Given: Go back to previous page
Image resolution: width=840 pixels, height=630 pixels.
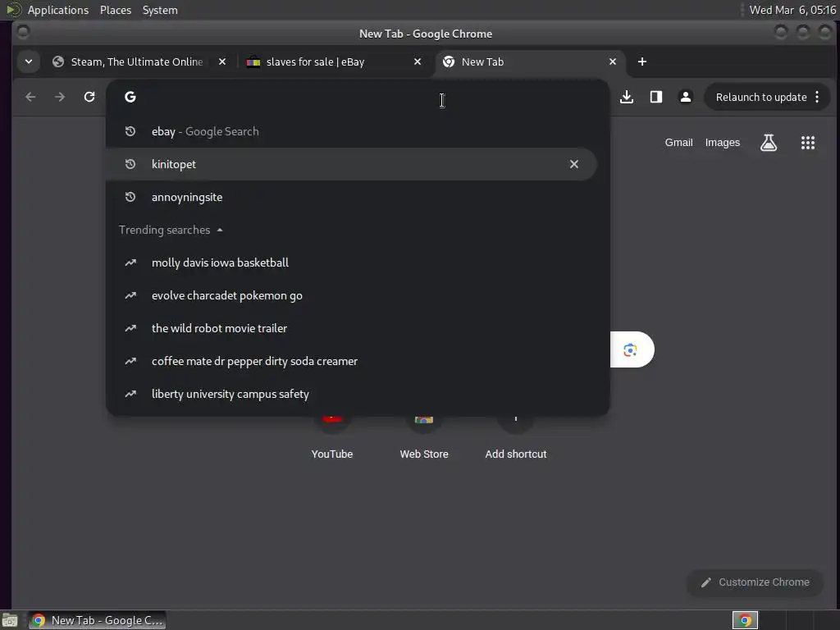Looking at the screenshot, I should click(x=30, y=97).
